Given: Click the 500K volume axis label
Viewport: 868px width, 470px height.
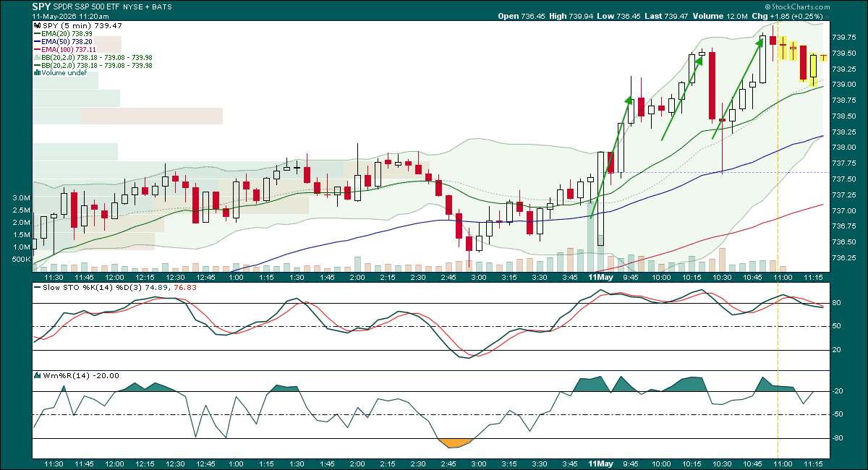Looking at the screenshot, I should click(22, 259).
